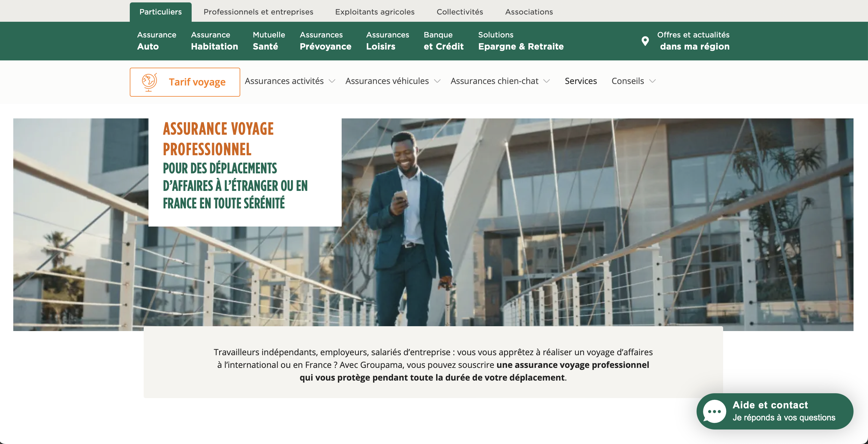The image size is (868, 444).
Task: Open Assurance Habitation section
Action: pyautogui.click(x=215, y=41)
